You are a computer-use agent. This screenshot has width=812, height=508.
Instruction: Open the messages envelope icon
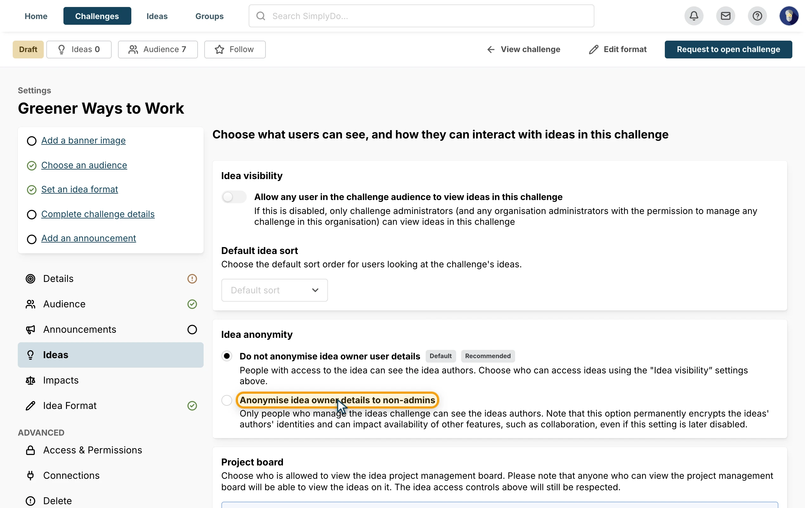[725, 16]
